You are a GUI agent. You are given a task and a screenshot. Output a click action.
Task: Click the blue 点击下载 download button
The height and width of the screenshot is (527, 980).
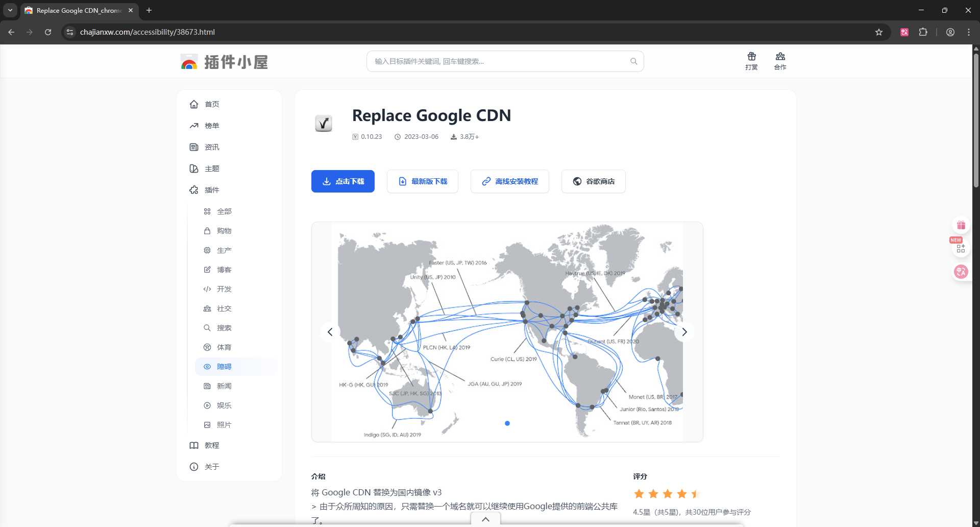click(342, 181)
